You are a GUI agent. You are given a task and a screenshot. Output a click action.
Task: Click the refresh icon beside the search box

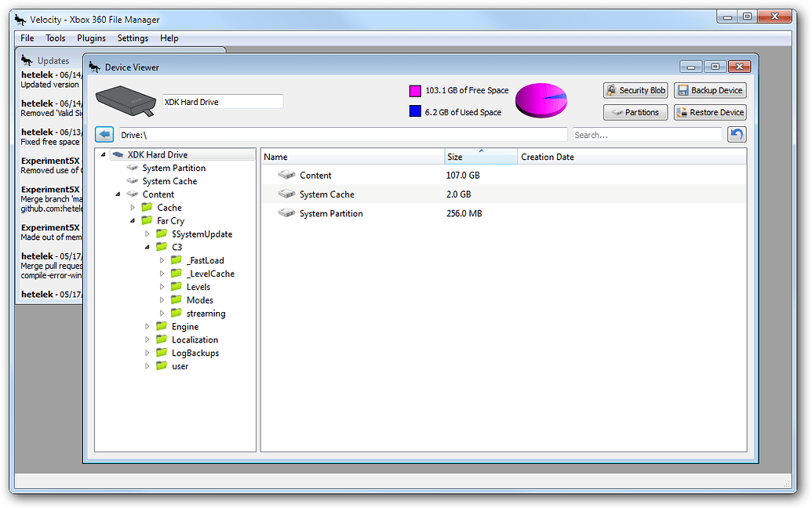(736, 134)
